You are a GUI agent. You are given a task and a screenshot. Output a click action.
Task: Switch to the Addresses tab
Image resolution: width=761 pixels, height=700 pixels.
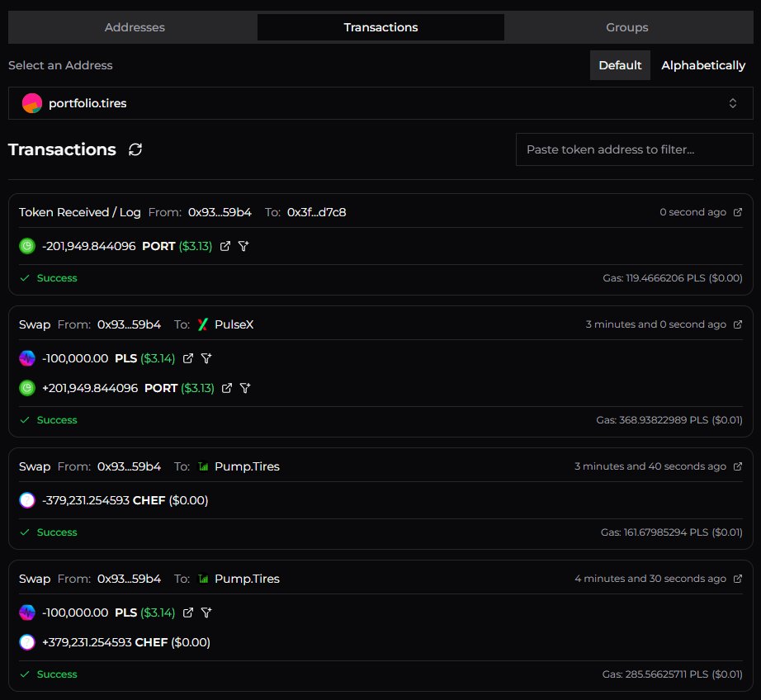(x=135, y=27)
